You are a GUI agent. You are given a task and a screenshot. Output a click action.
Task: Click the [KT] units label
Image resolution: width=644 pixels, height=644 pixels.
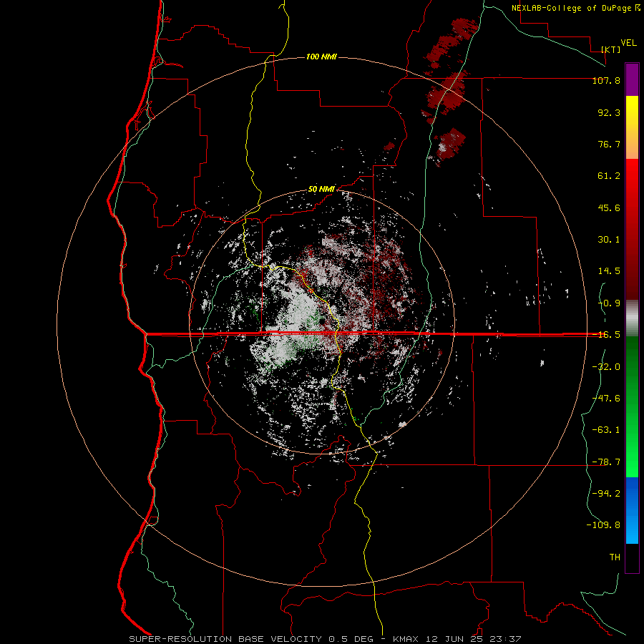click(611, 49)
